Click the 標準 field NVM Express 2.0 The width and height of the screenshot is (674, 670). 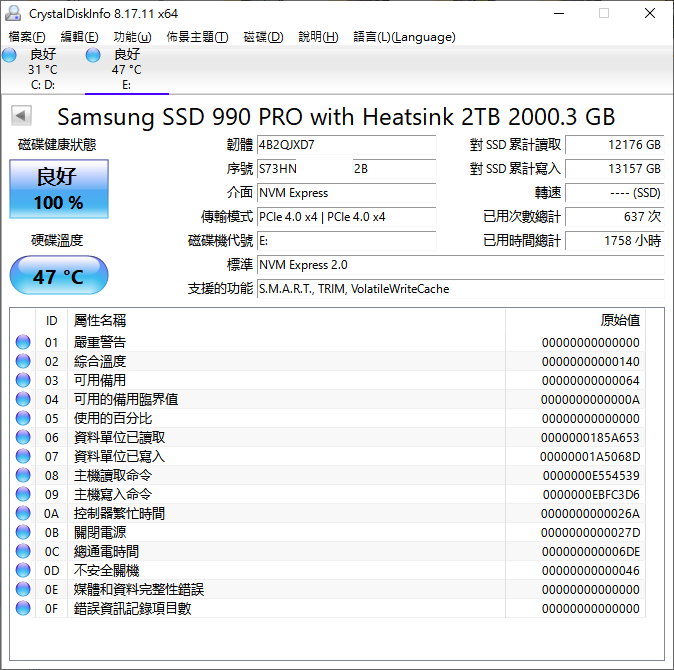coord(461,265)
